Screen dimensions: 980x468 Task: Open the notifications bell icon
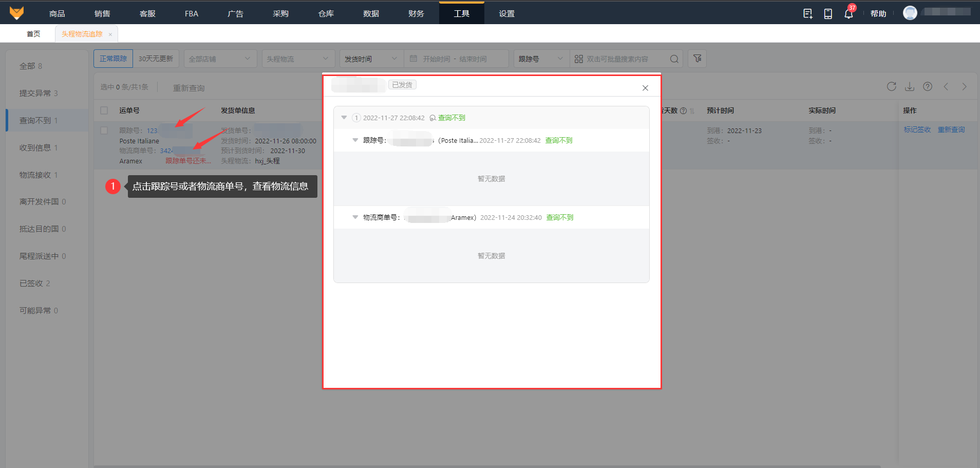tap(849, 14)
